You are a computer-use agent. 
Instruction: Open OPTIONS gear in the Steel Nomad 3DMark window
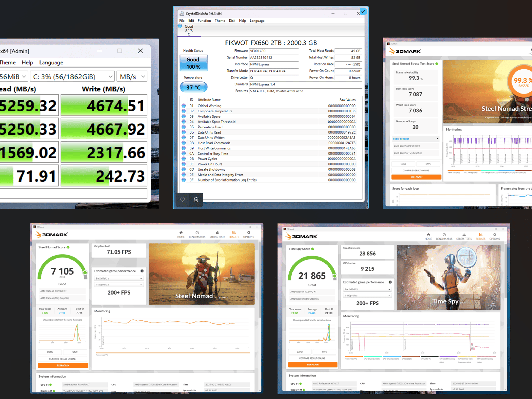tap(249, 235)
